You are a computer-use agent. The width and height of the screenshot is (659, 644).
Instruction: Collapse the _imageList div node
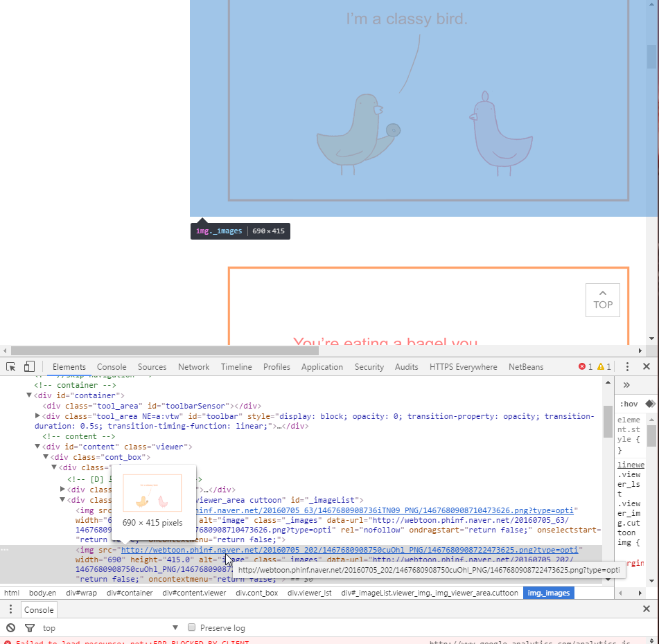[x=62, y=499]
